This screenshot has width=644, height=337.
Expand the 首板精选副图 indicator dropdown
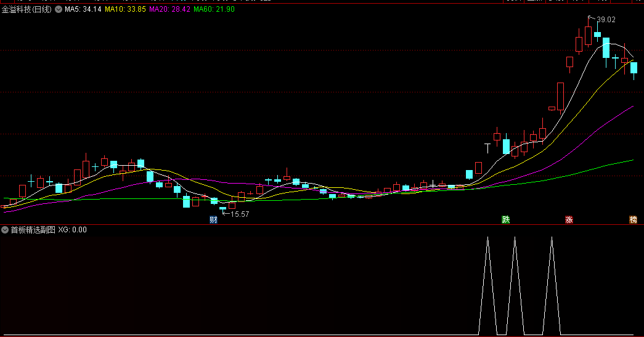pos(5,230)
